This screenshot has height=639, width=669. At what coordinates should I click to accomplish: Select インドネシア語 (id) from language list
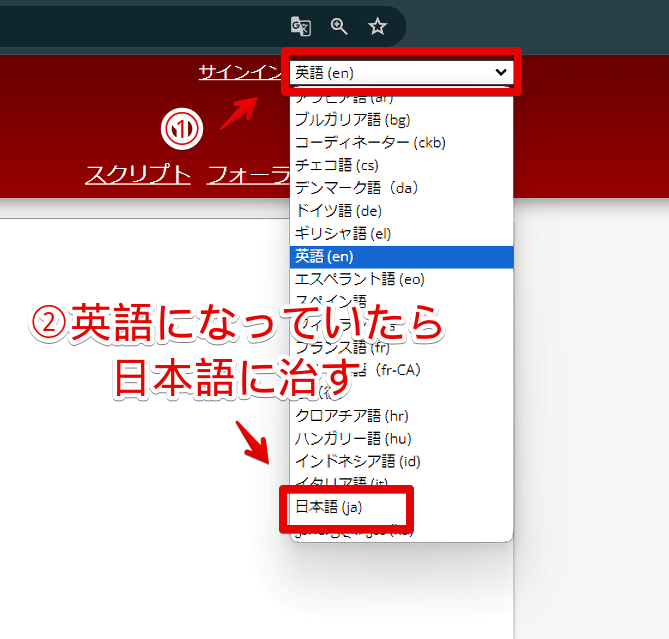pos(401,462)
